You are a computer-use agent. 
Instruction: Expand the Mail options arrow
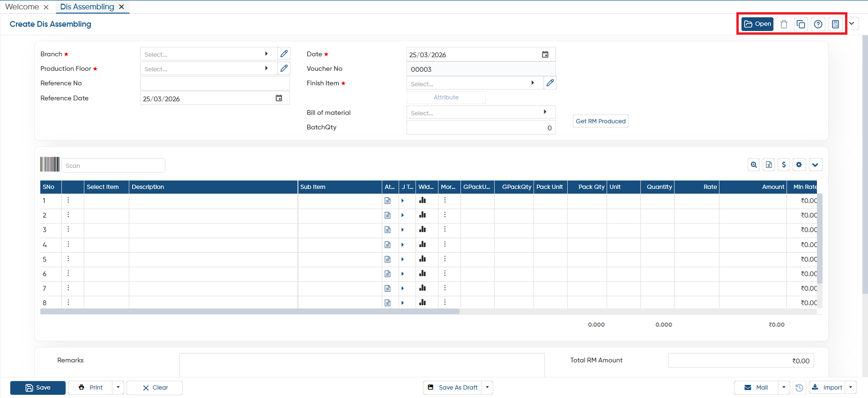point(784,388)
